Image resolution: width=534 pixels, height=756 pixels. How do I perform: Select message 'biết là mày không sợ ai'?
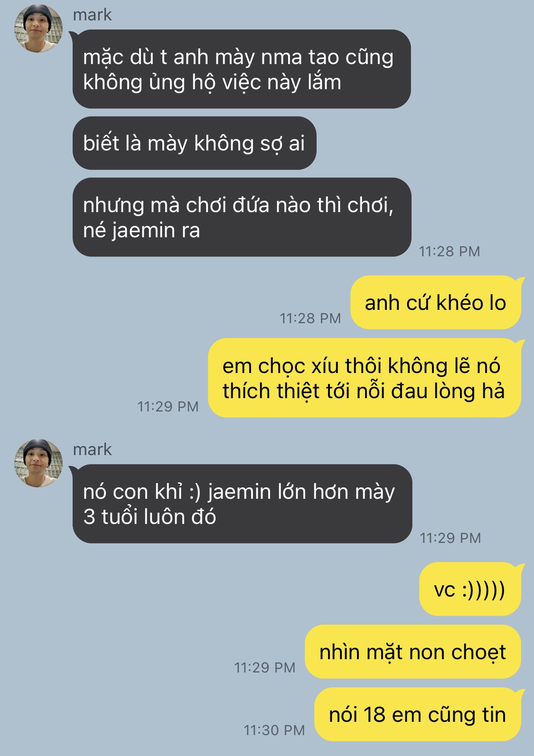194,143
